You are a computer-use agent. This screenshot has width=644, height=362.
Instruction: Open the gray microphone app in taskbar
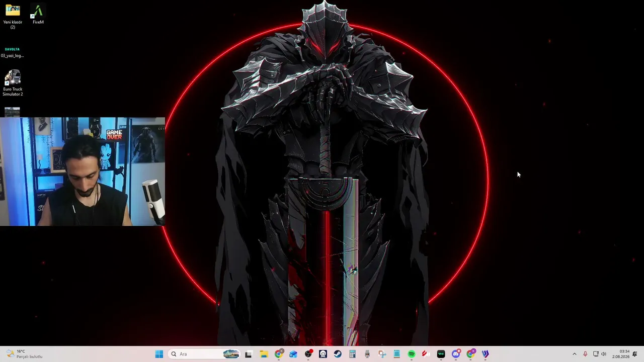pyautogui.click(x=367, y=354)
